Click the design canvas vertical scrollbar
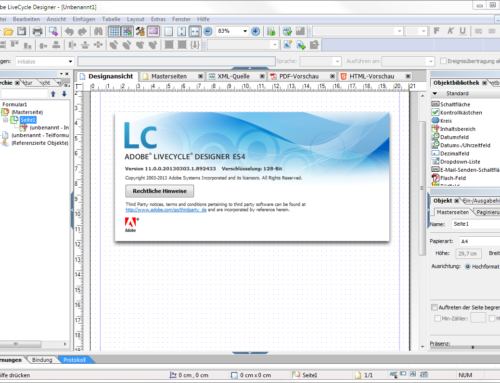This screenshot has height=383, width=500. click(x=422, y=188)
